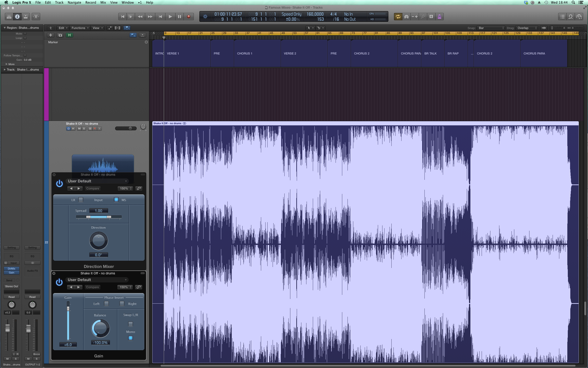Image resolution: width=588 pixels, height=368 pixels.
Task: Open User Default preset in Direction Mixer
Action: coord(97,181)
